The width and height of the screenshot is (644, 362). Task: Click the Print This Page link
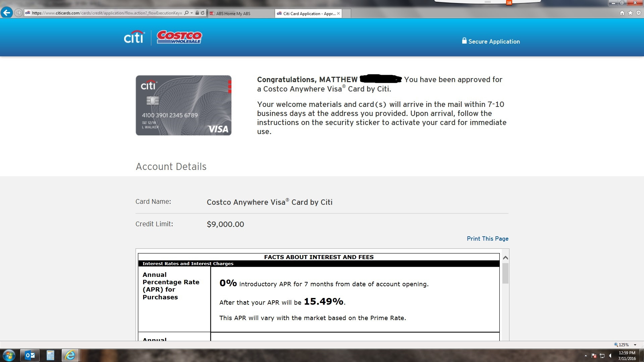(x=487, y=239)
